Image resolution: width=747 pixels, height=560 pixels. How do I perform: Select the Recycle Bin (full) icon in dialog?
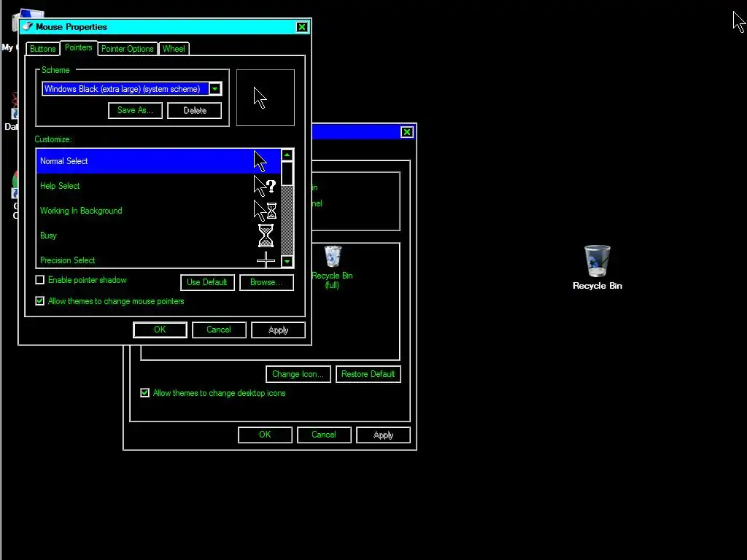click(332, 267)
